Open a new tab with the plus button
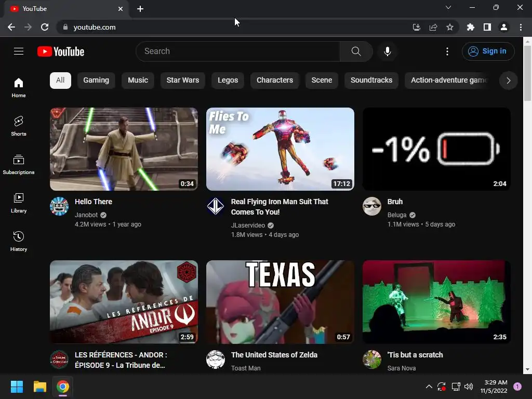Image resolution: width=532 pixels, height=399 pixels. point(140,9)
